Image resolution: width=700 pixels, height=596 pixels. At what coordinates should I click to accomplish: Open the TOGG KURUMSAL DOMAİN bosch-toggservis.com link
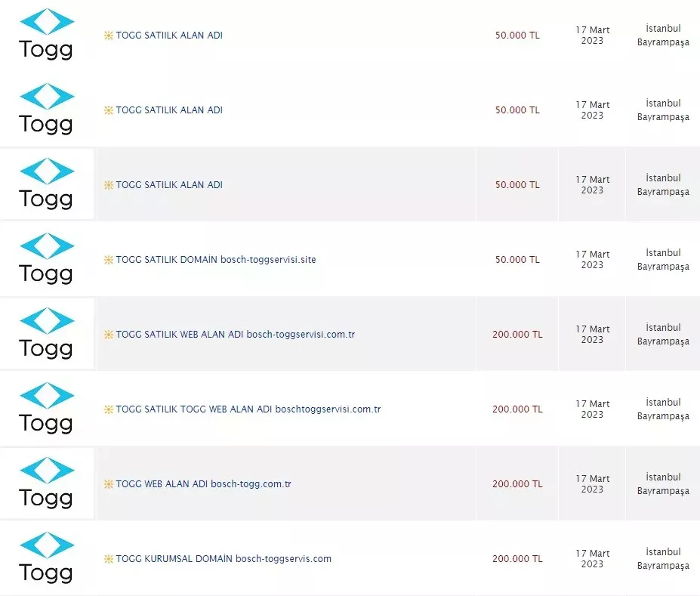(224, 559)
